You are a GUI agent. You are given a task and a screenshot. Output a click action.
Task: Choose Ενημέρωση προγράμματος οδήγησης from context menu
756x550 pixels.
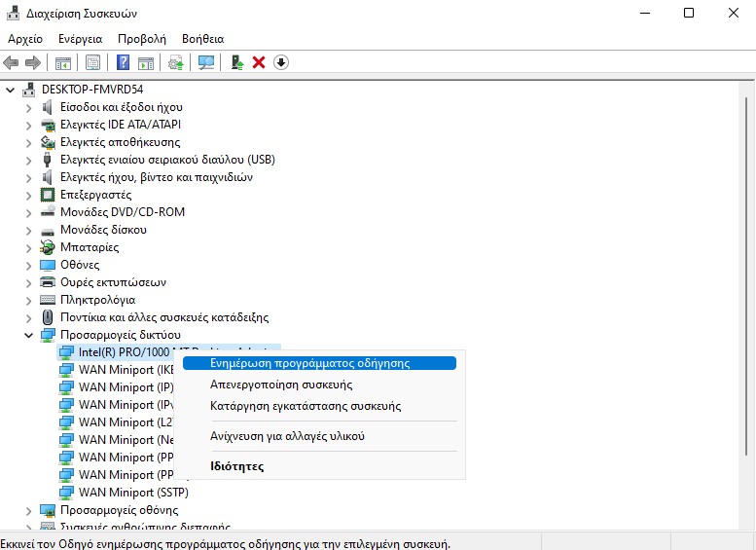click(x=319, y=363)
